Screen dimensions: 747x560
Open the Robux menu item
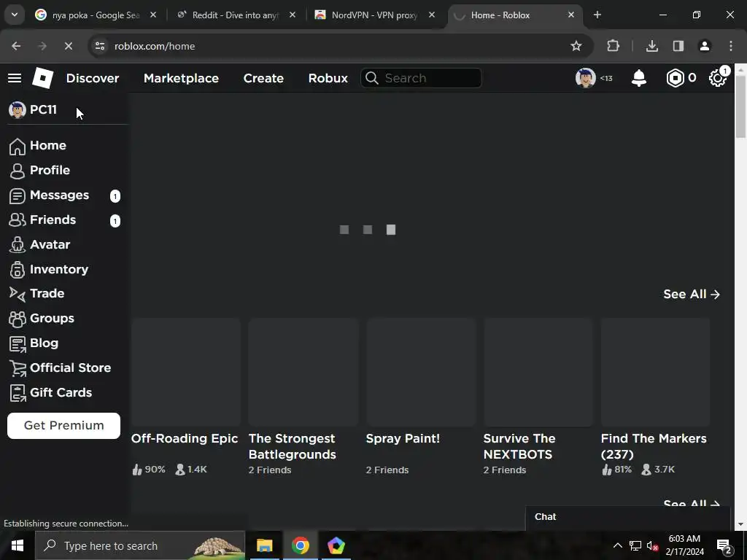[x=328, y=78]
